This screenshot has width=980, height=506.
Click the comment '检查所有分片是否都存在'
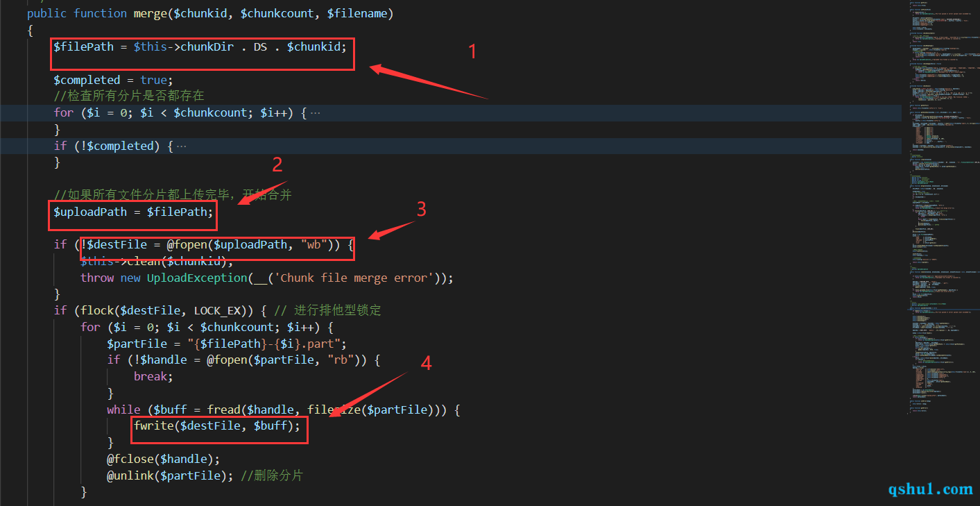129,96
